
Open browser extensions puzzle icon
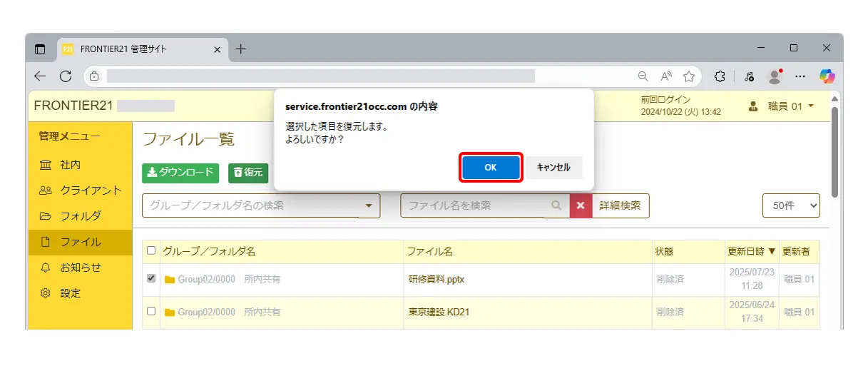pos(720,76)
